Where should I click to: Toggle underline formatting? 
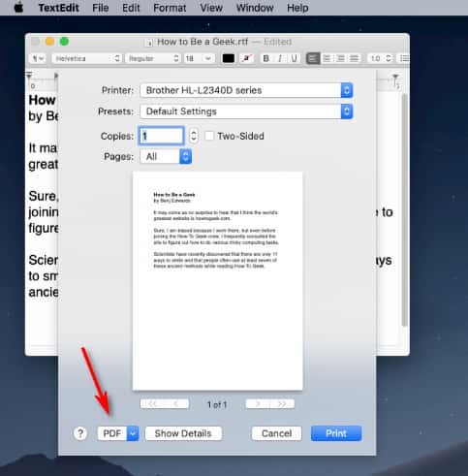294,58
